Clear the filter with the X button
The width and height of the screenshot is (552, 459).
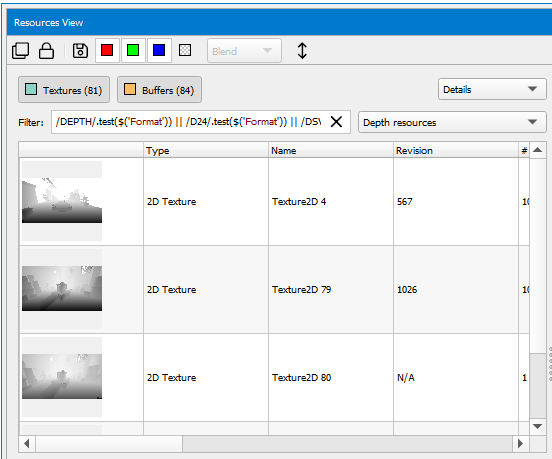tap(337, 122)
